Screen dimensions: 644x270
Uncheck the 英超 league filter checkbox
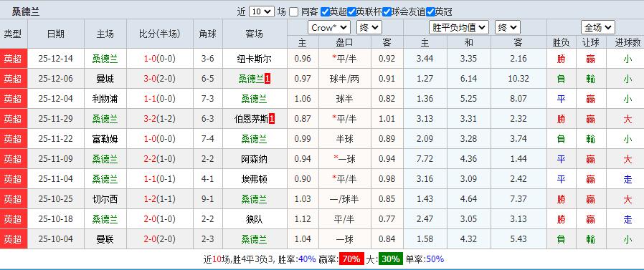coord(325,12)
